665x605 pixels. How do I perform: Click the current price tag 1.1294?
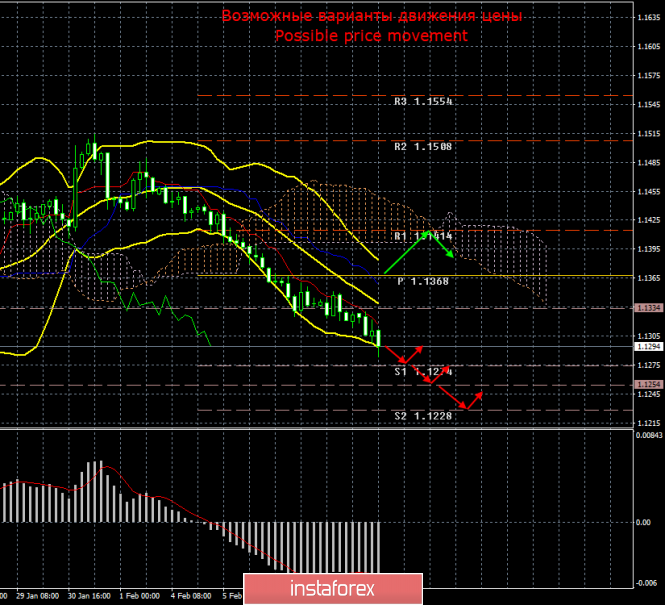click(648, 346)
